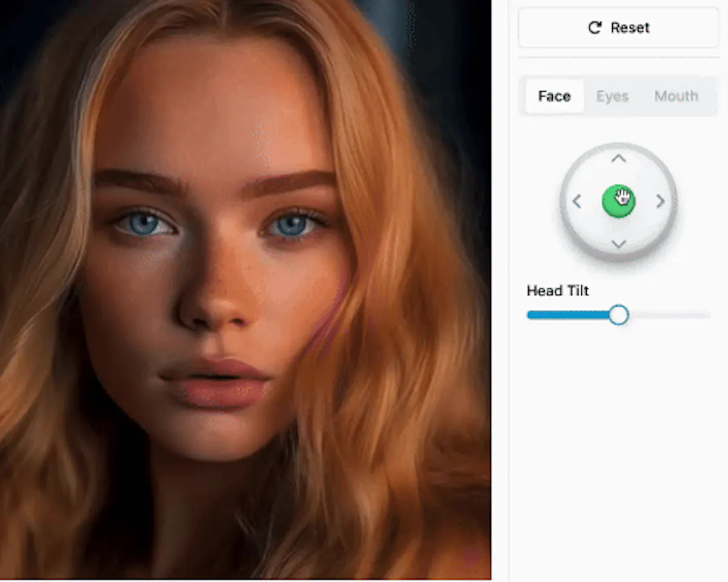728x582 pixels.
Task: Select the Mouth tab
Action: [x=676, y=96]
